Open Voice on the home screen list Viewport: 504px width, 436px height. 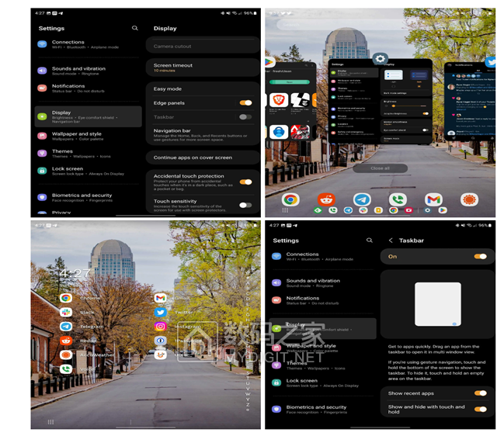pyautogui.click(x=66, y=369)
